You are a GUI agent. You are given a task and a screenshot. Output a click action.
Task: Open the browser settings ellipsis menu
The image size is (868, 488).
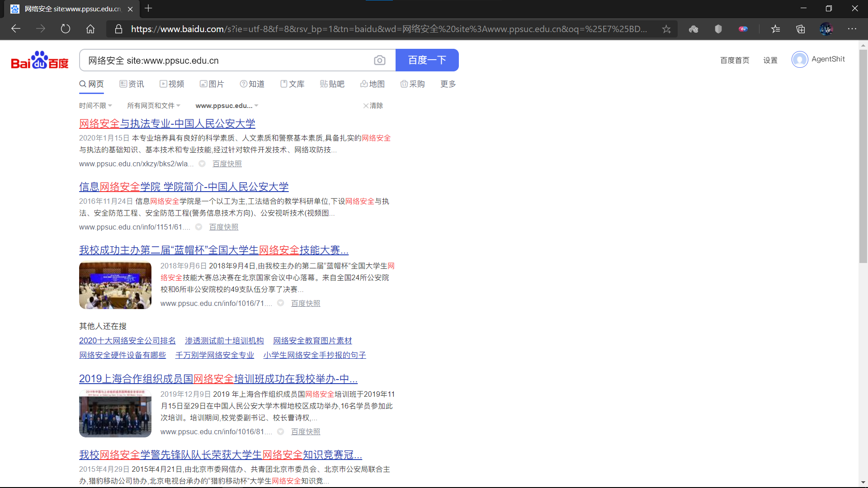(852, 29)
